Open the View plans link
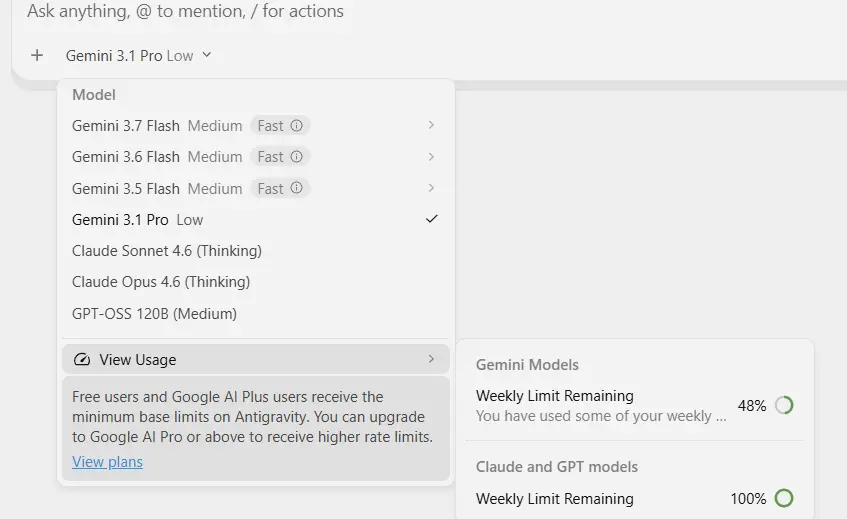 coord(107,462)
